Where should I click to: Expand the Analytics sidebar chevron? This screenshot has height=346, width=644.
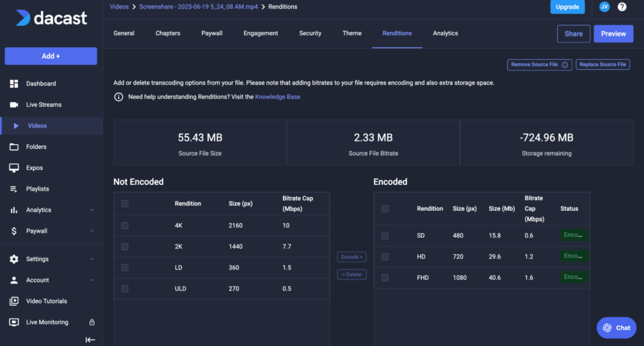point(92,210)
